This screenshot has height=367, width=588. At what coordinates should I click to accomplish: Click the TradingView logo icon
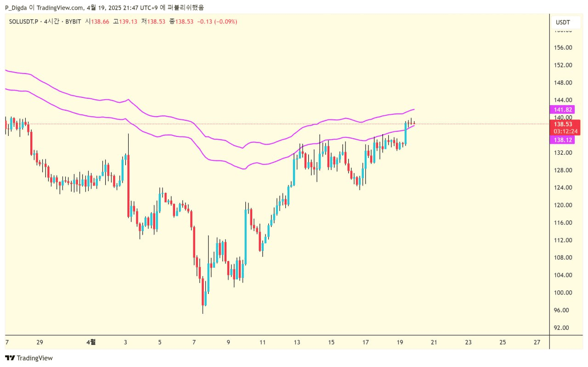9,358
